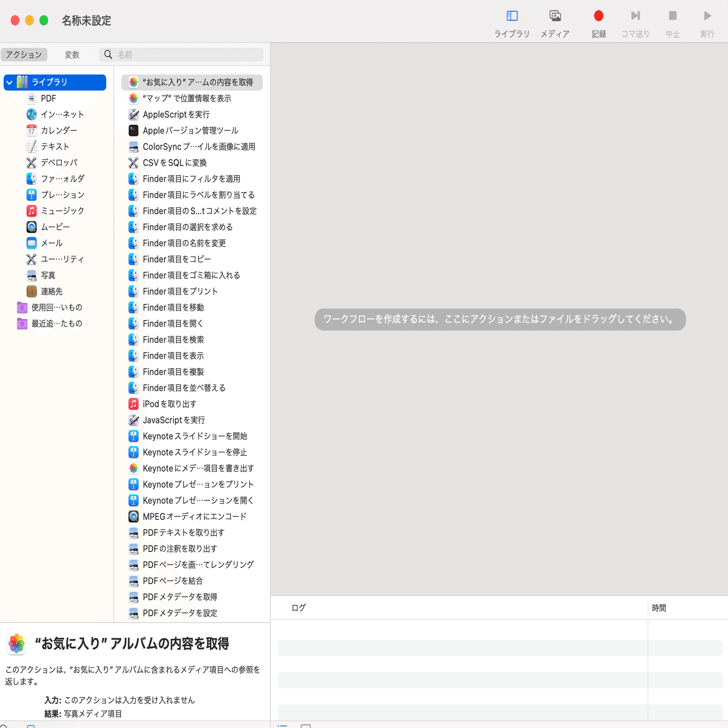Select the CSVをSQLに変換 action
The height and width of the screenshot is (728, 728).
tap(192, 163)
